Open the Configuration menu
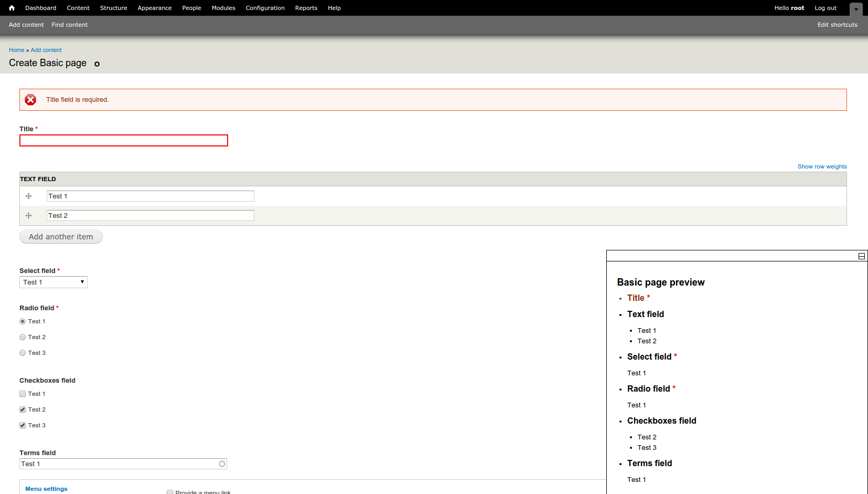The image size is (868, 494). tap(265, 8)
